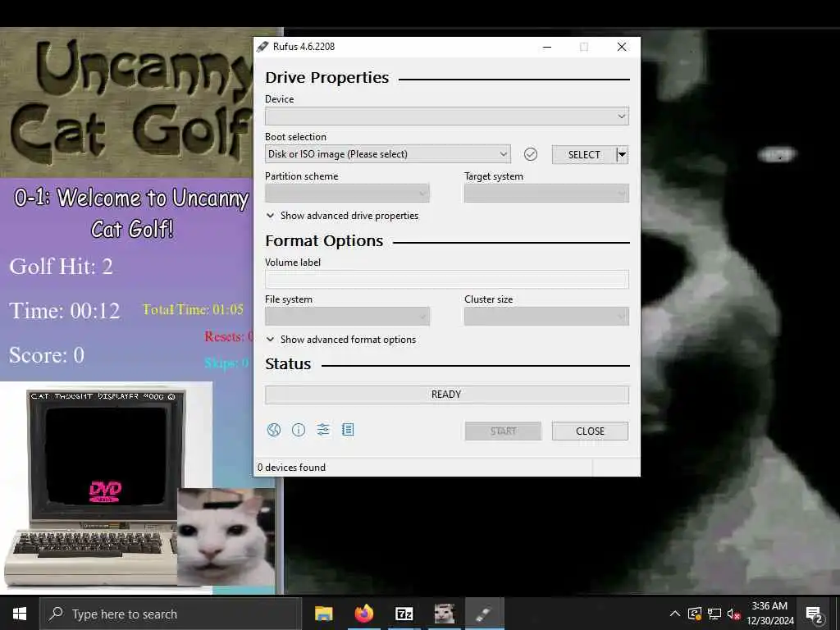Click the Rufus taskbar icon

pyautogui.click(x=484, y=614)
